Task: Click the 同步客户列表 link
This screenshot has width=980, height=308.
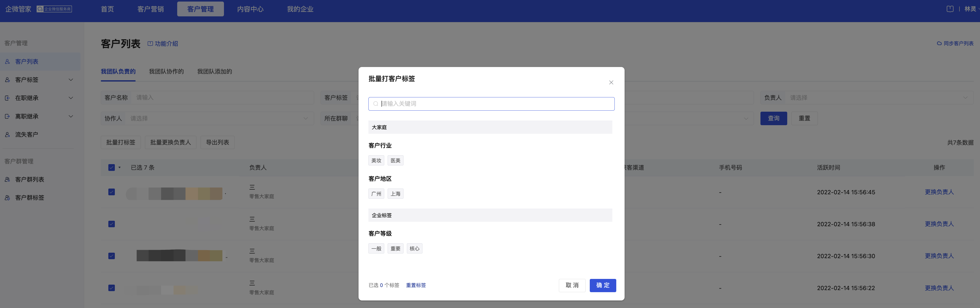Action: pyautogui.click(x=955, y=43)
